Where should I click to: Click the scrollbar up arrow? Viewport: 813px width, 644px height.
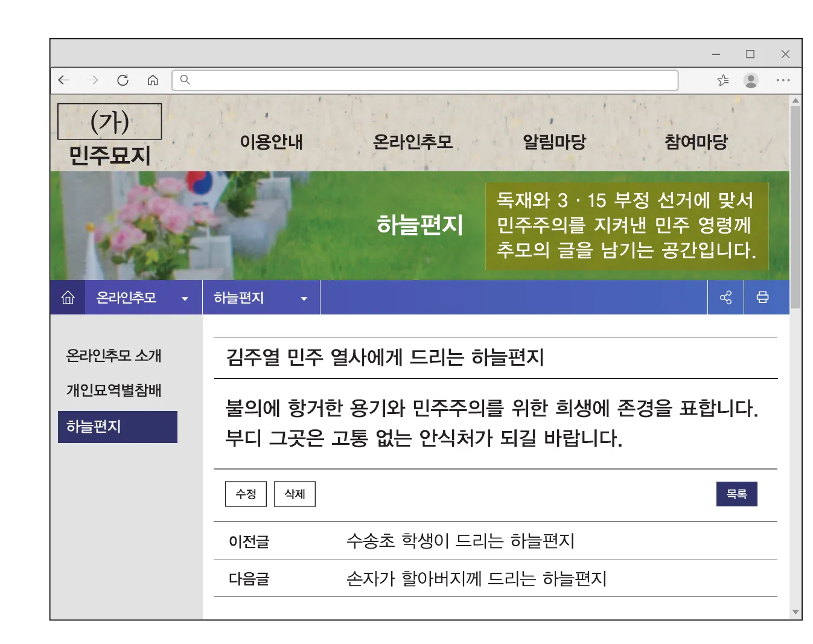coord(795,100)
